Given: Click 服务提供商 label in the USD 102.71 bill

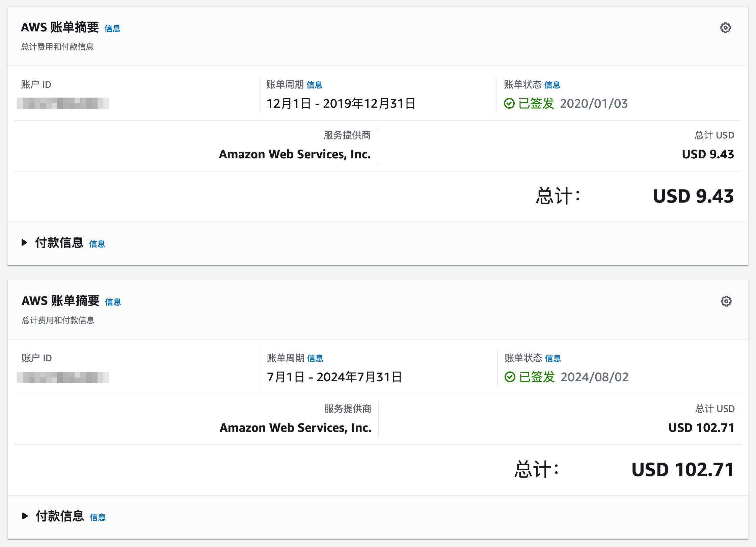Looking at the screenshot, I should (x=348, y=409).
